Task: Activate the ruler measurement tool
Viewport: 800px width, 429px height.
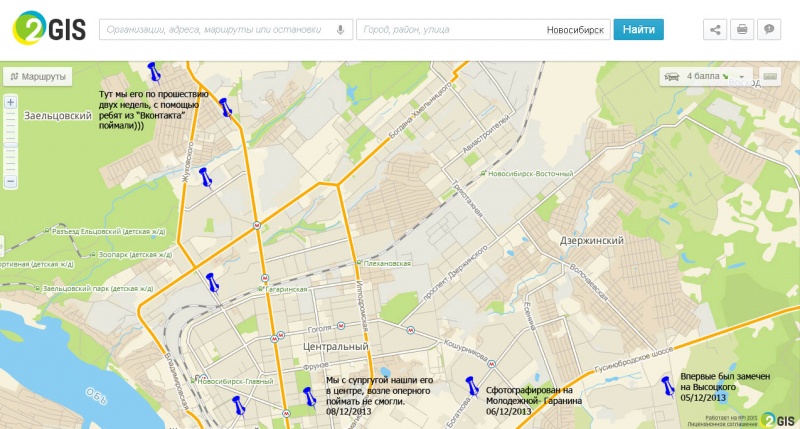Action: coord(770,76)
